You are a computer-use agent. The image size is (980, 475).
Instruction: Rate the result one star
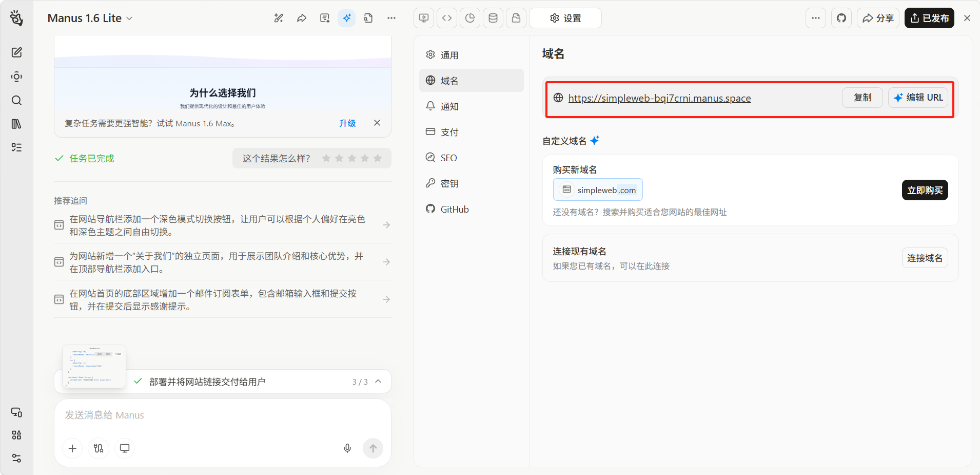point(326,158)
